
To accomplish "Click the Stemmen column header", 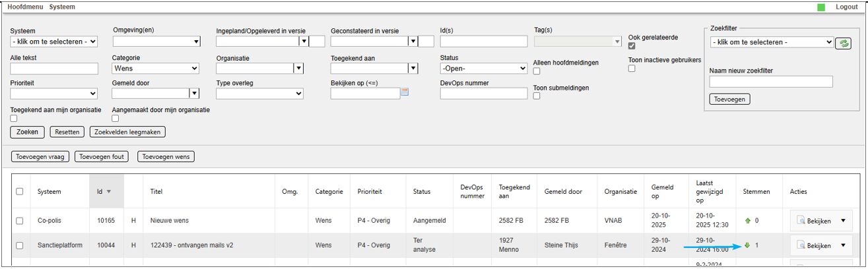I will point(756,192).
